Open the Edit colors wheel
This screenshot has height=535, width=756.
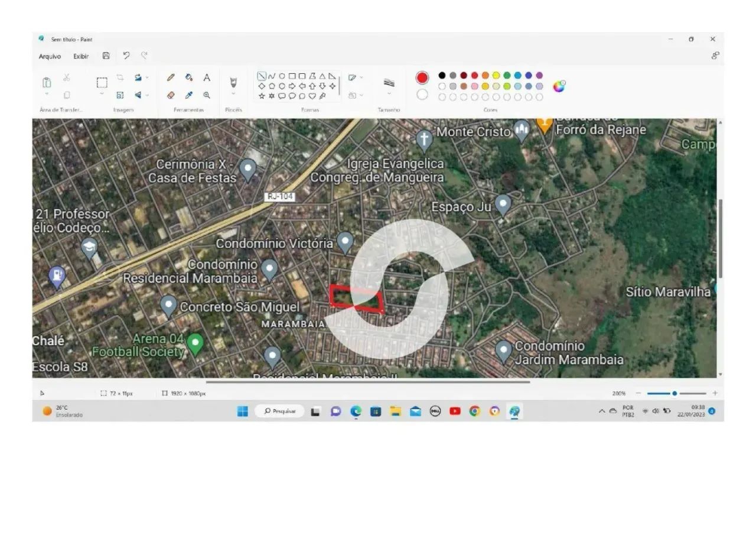coord(559,86)
